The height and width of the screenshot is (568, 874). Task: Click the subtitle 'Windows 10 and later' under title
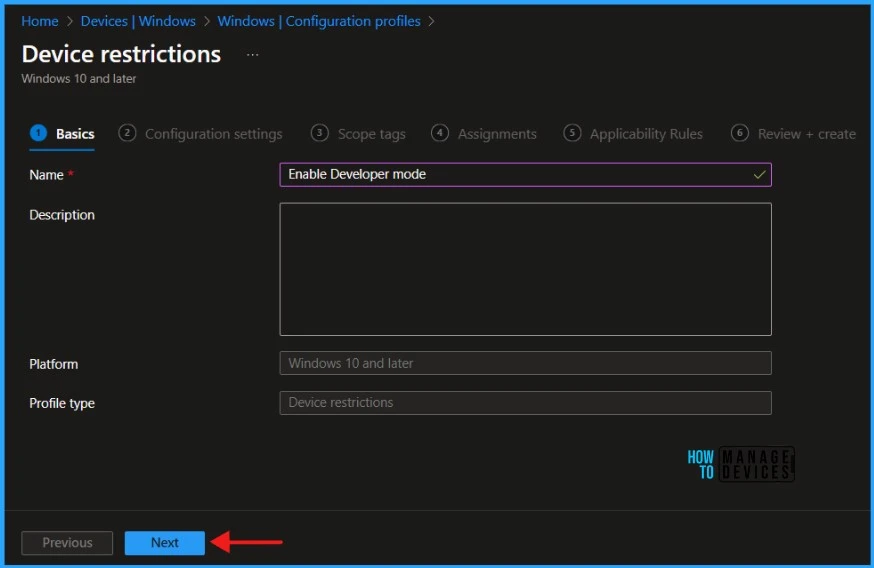tap(79, 79)
